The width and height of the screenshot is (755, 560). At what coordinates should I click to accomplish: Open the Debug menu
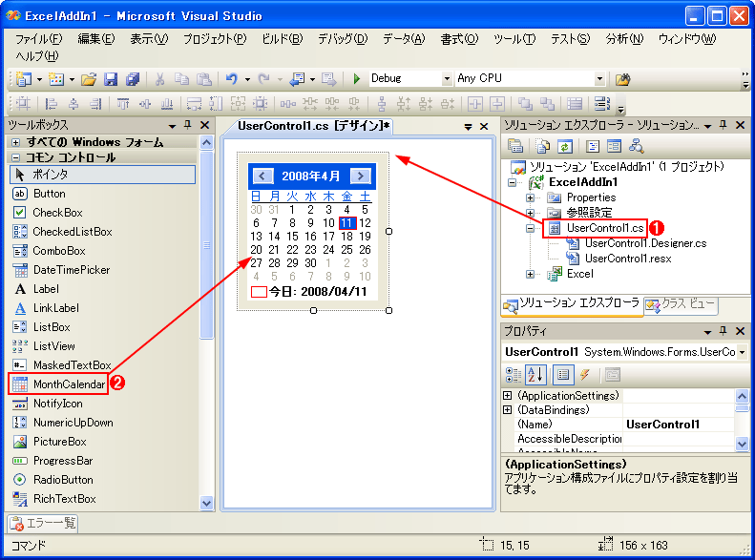(x=343, y=39)
